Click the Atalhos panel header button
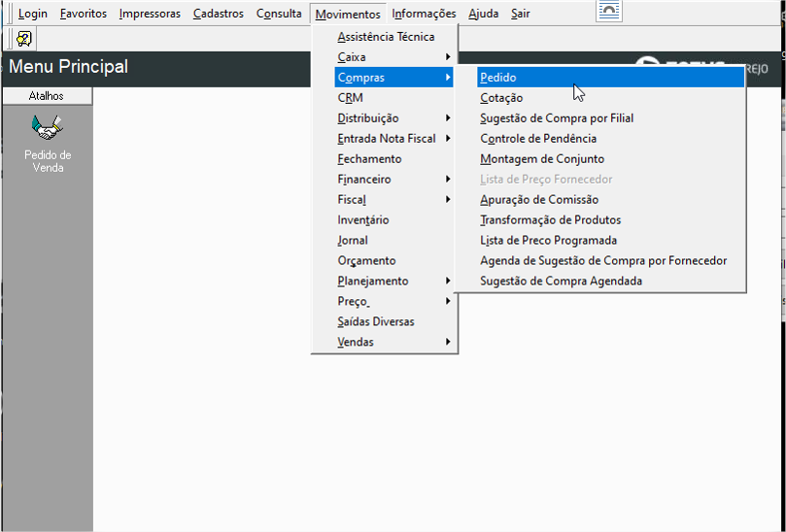 (47, 96)
